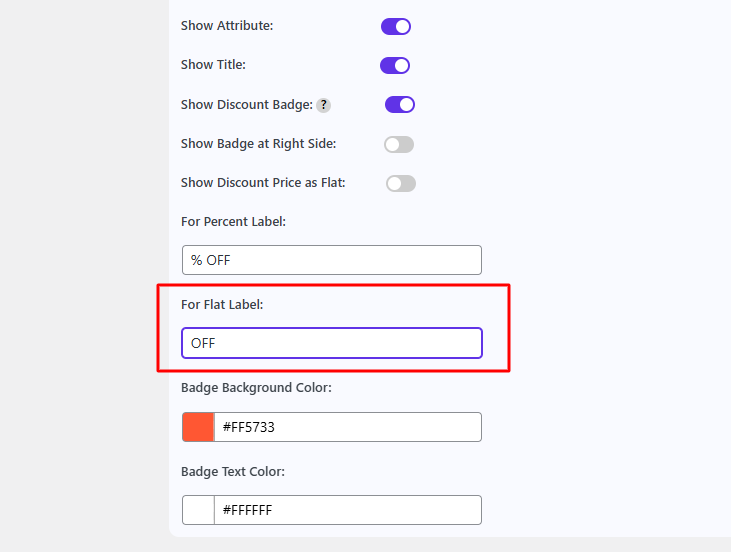
Task: Enable Show Discount Price as Flat
Action: click(x=401, y=184)
